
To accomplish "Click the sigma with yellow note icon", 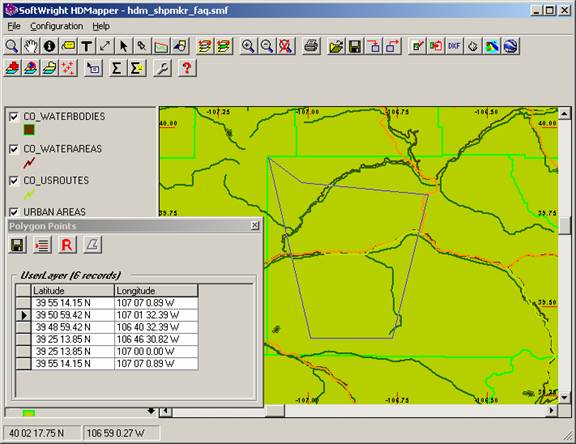I will (136, 68).
